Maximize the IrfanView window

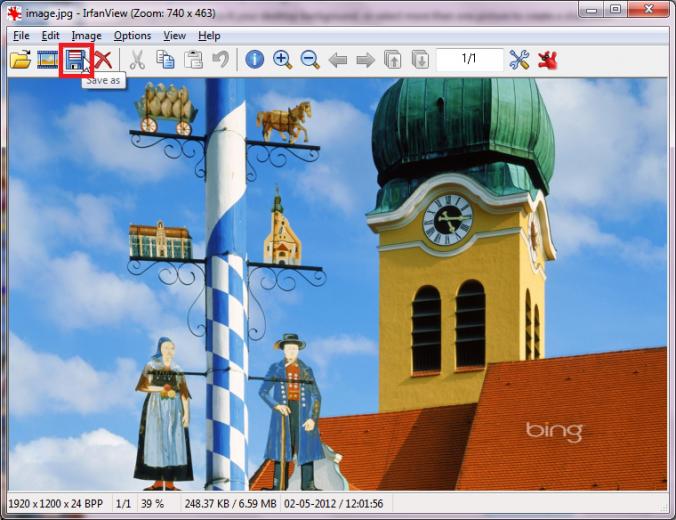coord(615,9)
